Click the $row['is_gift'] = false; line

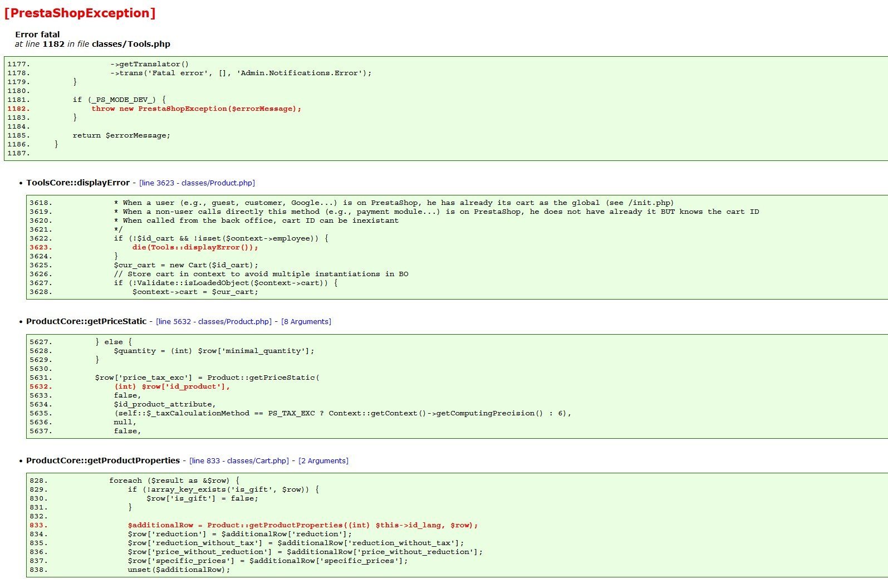(x=203, y=498)
